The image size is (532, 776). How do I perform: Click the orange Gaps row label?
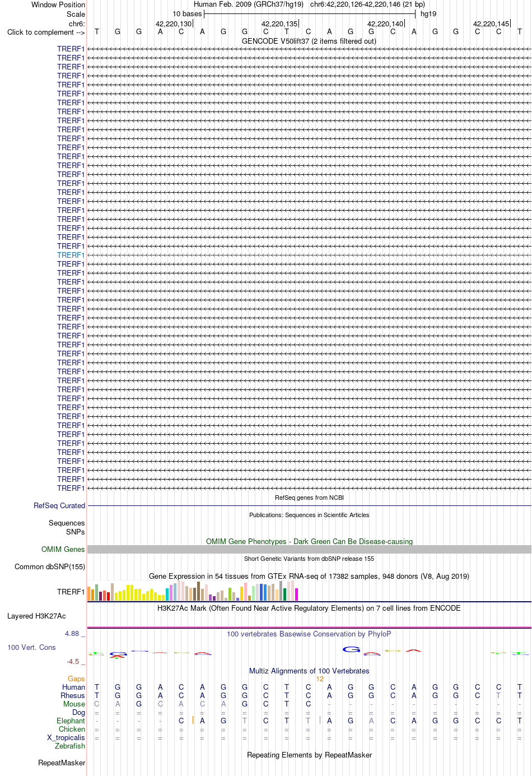[x=76, y=679]
